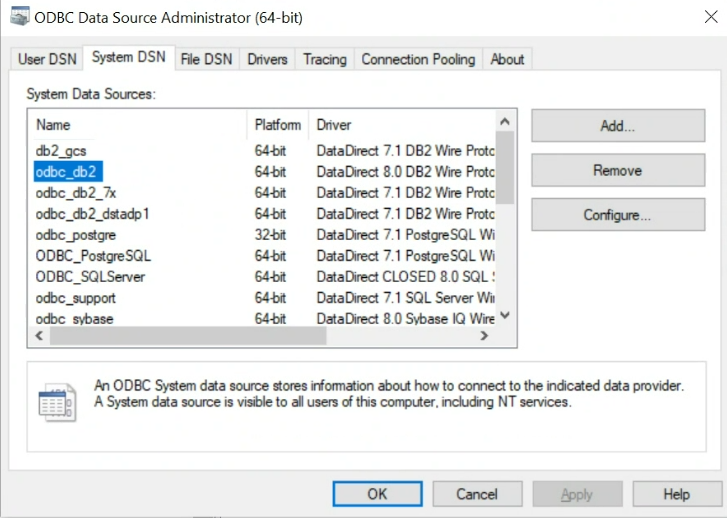
Task: Click the Cancel button
Action: pos(477,494)
